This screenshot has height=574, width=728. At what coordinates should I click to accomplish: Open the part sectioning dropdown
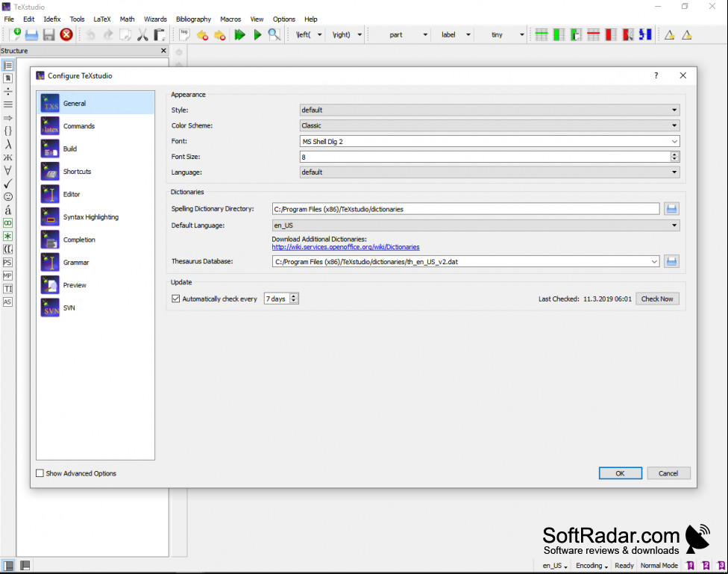[x=425, y=35]
